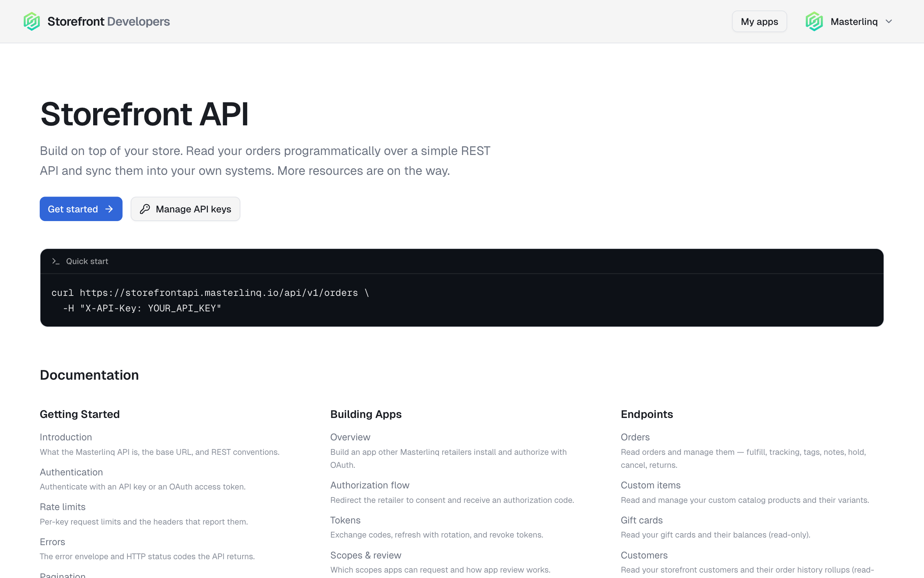Open the Authorization flow link
Viewport: 924px width, 578px height.
tap(370, 485)
